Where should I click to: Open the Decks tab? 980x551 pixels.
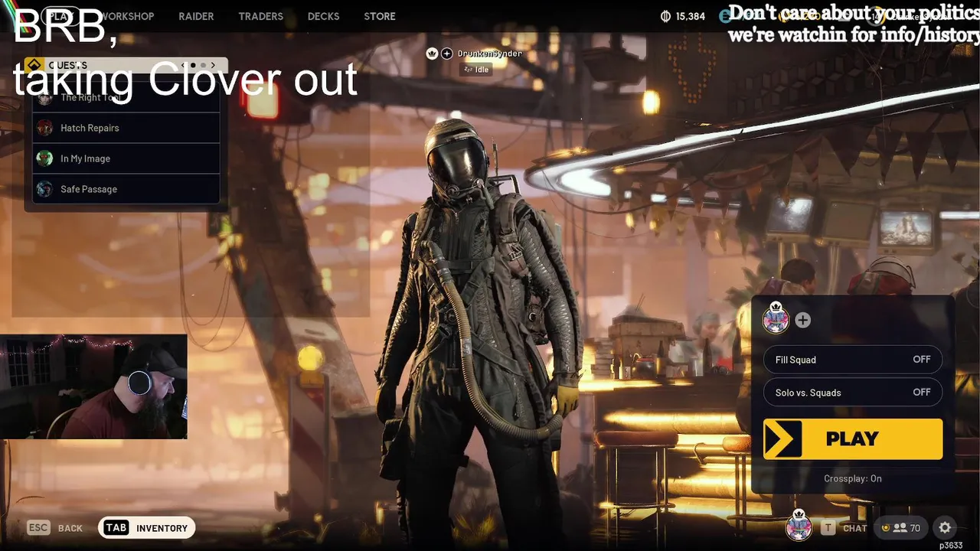point(323,16)
